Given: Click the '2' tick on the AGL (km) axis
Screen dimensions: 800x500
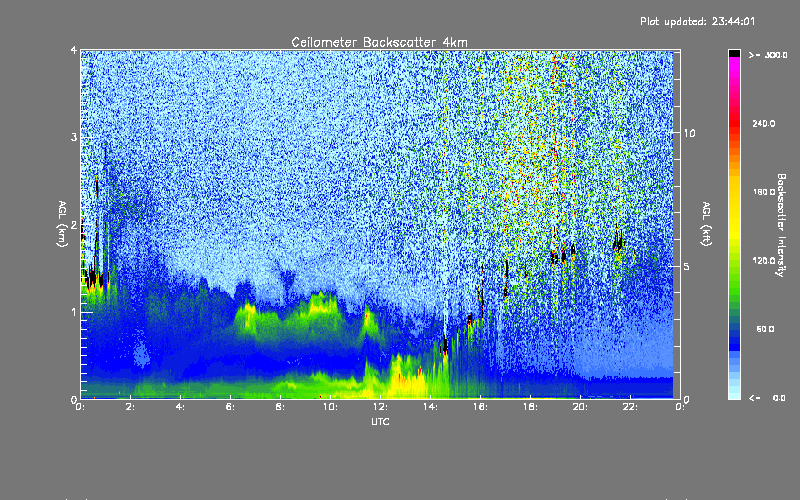Looking at the screenshot, I should (74, 225).
